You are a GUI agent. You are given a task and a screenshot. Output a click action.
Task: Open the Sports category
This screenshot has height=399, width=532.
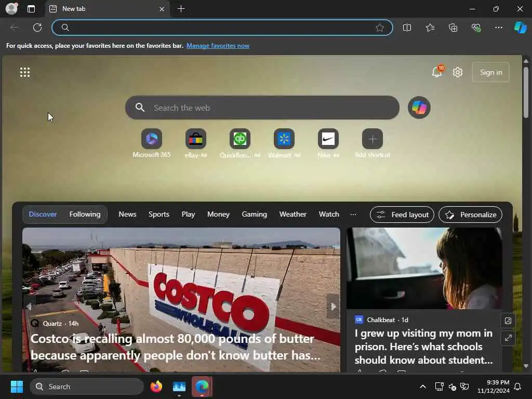click(159, 215)
